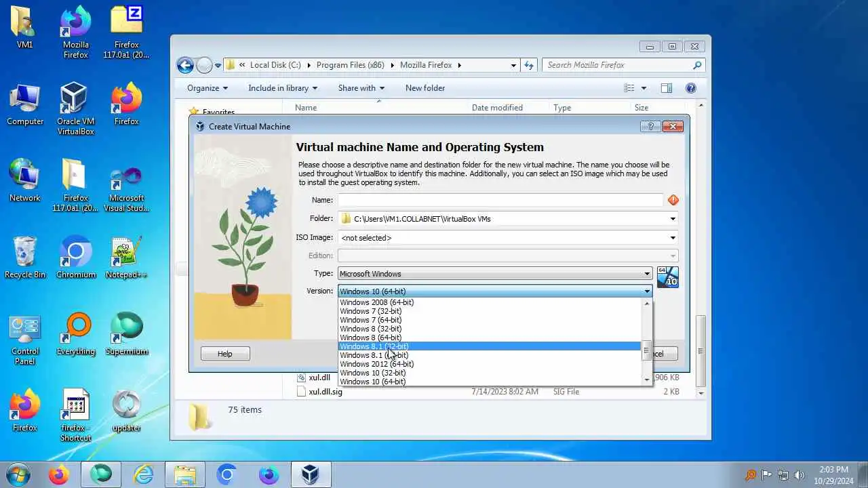868x488 pixels.
Task: Sort by Date modified column
Action: (x=497, y=108)
